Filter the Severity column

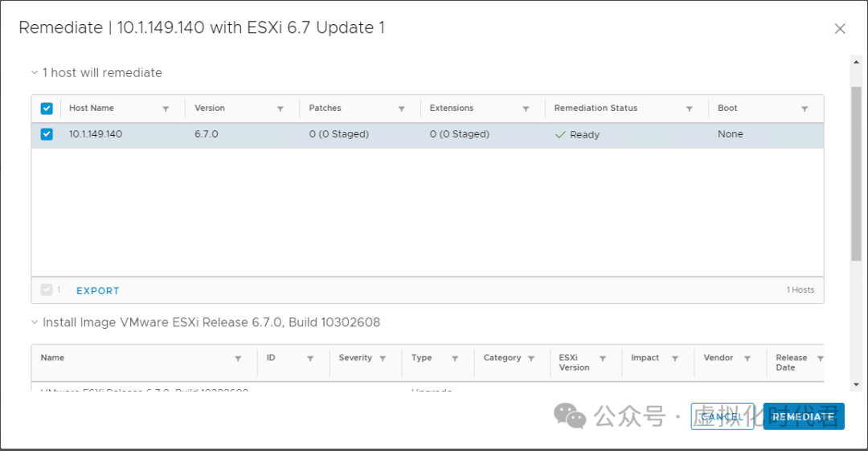[383, 359]
